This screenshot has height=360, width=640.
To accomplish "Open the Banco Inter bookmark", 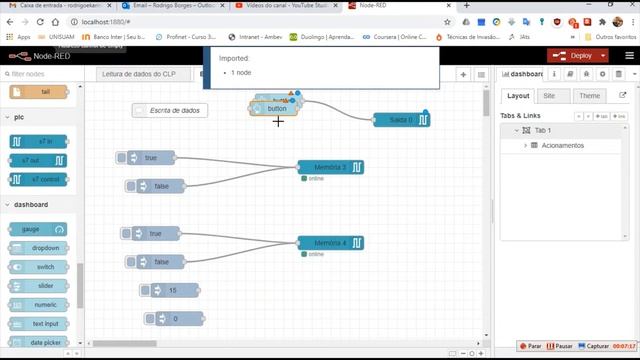I will pyautogui.click(x=114, y=37).
